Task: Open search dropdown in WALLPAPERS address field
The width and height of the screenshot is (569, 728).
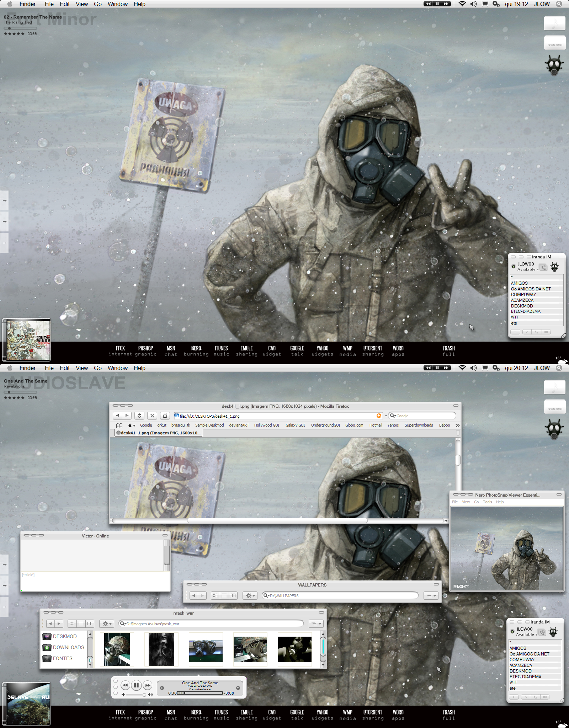Action: point(266,595)
